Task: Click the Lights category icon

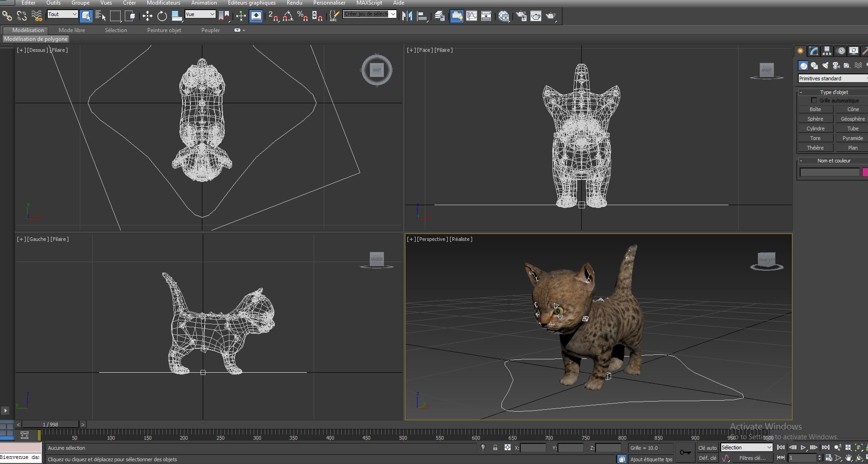Action: click(x=825, y=66)
